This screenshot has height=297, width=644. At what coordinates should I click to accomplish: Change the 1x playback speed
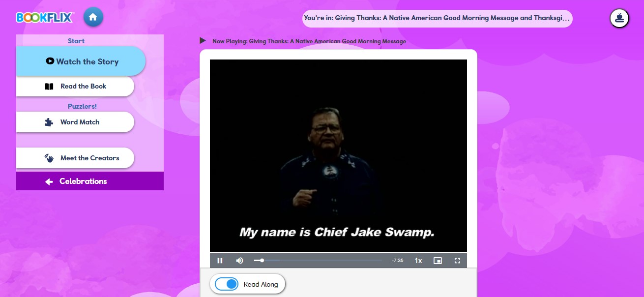point(418,261)
